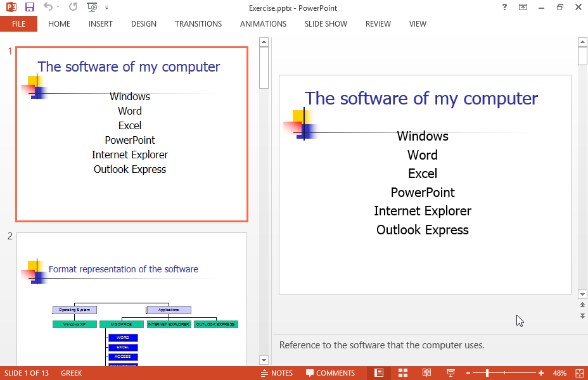588x380 pixels.
Task: Switch to Reading View icon
Action: (427, 373)
